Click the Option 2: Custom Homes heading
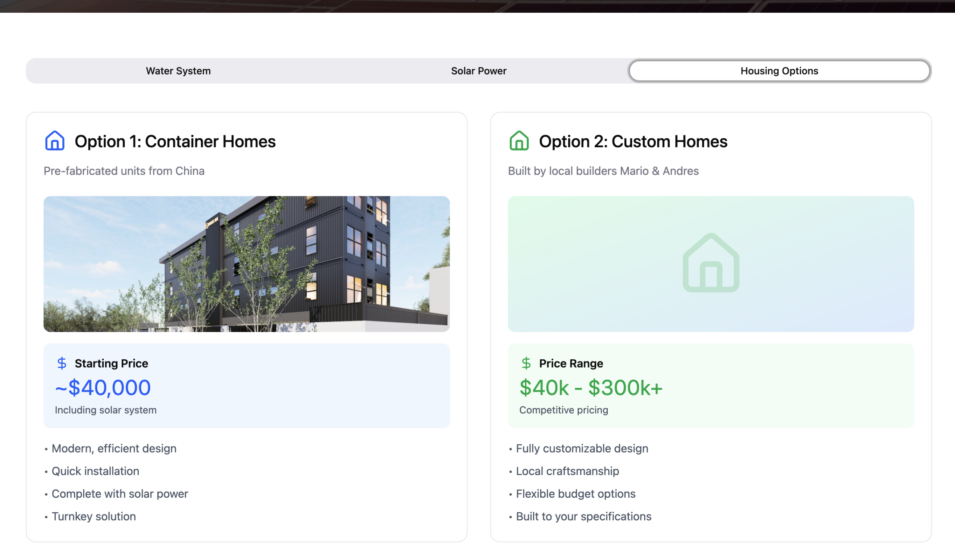Viewport: 955px width, 560px height. [x=633, y=141]
